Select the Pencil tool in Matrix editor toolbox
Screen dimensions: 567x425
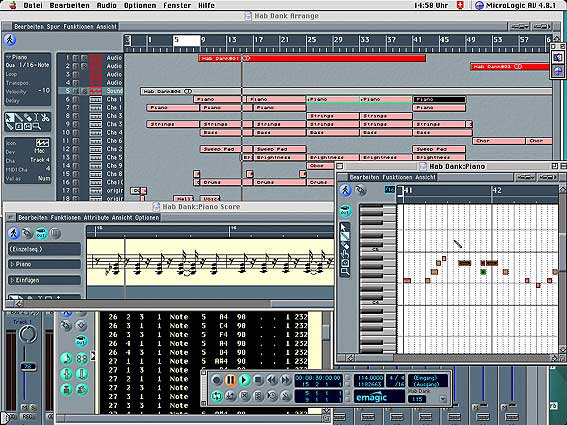[345, 236]
